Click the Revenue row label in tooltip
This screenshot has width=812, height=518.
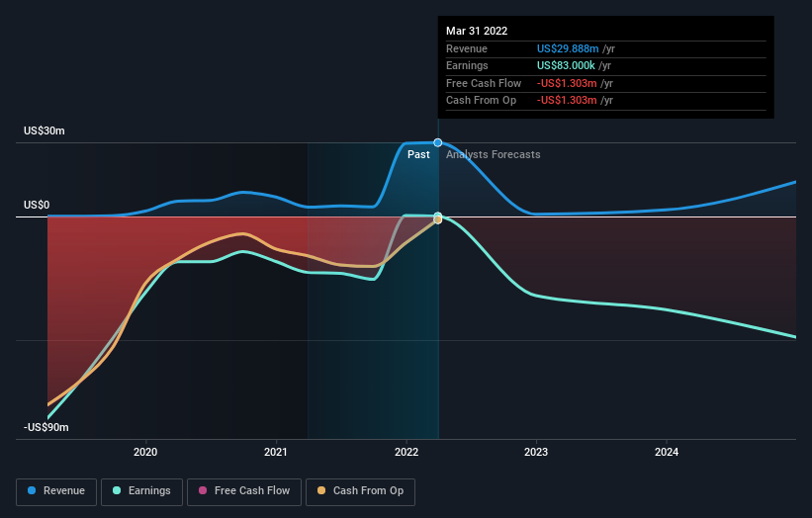coord(467,48)
